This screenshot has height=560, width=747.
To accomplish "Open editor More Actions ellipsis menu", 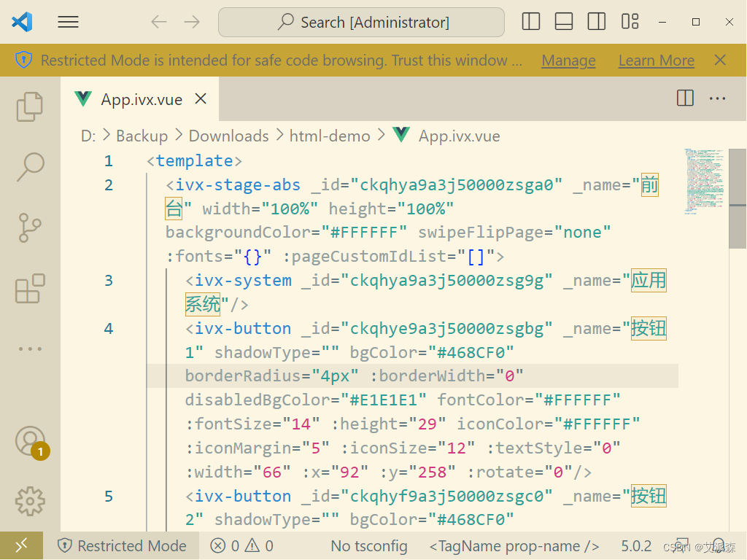I will (718, 98).
